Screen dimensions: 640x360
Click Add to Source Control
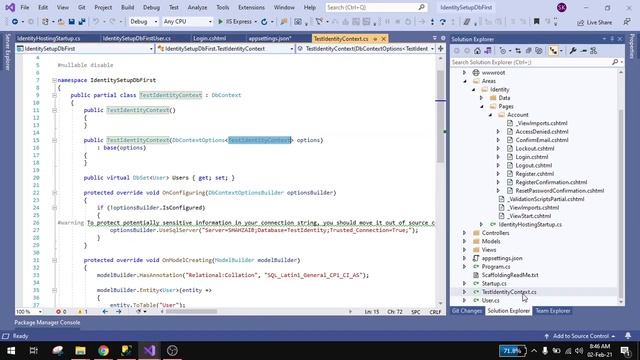tap(581, 336)
